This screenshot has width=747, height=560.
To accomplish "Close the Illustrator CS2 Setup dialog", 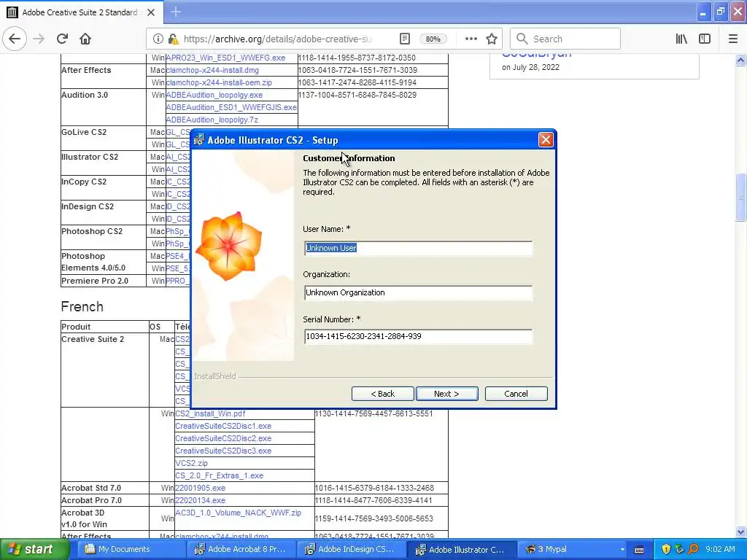I will click(546, 139).
